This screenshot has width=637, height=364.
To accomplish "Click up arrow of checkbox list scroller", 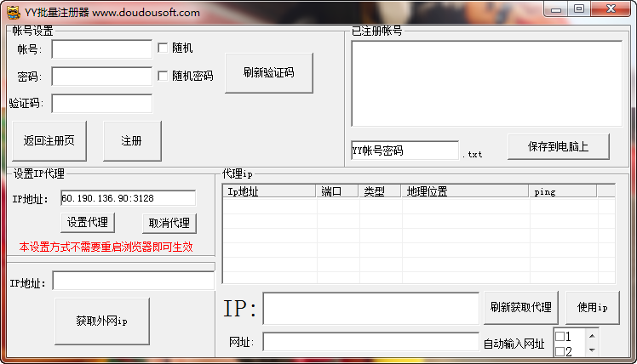I will click(592, 336).
